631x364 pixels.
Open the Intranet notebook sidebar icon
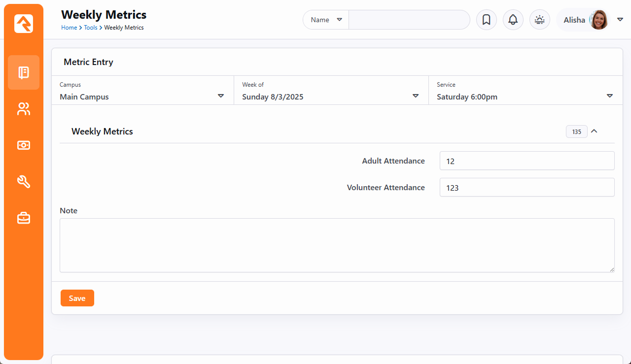point(24,72)
